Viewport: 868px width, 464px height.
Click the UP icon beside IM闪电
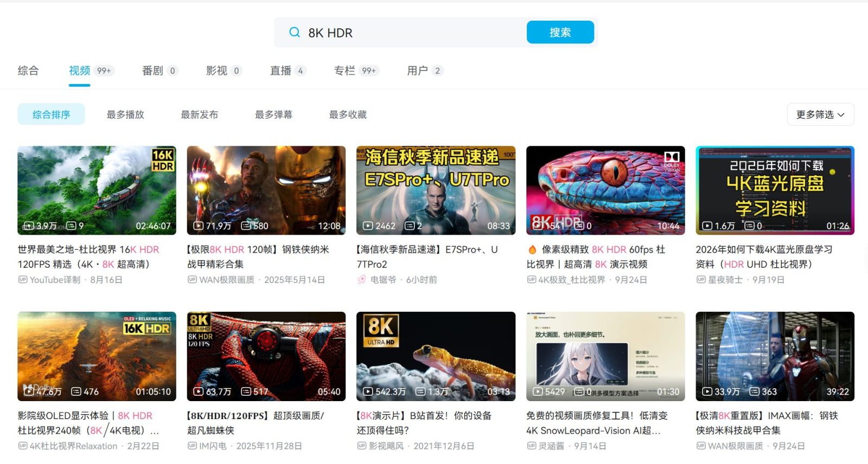point(192,446)
